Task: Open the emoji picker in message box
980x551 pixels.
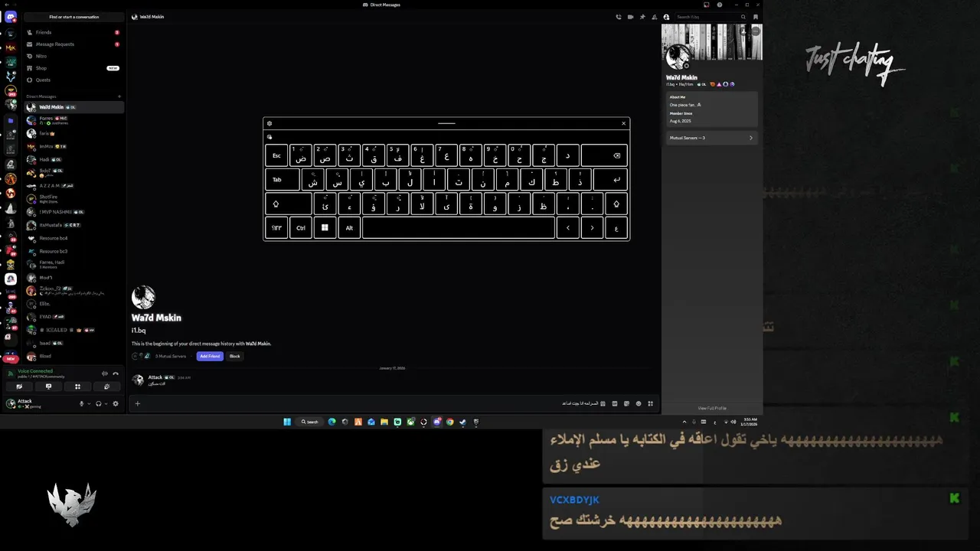Action: [639, 403]
